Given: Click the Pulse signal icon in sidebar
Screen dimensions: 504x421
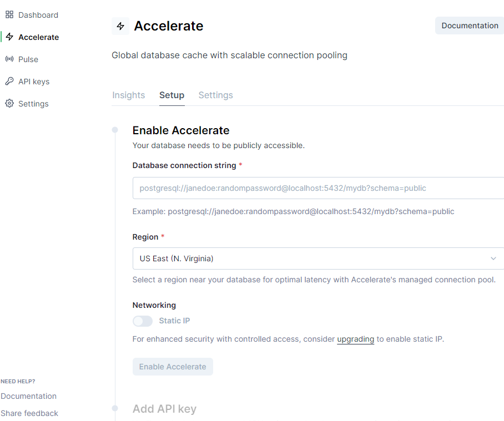Looking at the screenshot, I should (9, 59).
